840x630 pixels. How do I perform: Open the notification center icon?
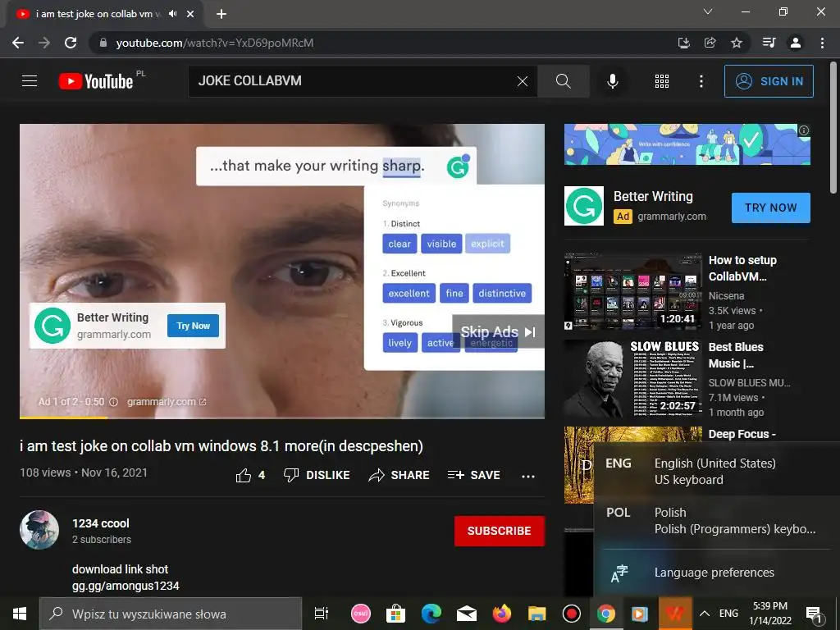click(814, 614)
